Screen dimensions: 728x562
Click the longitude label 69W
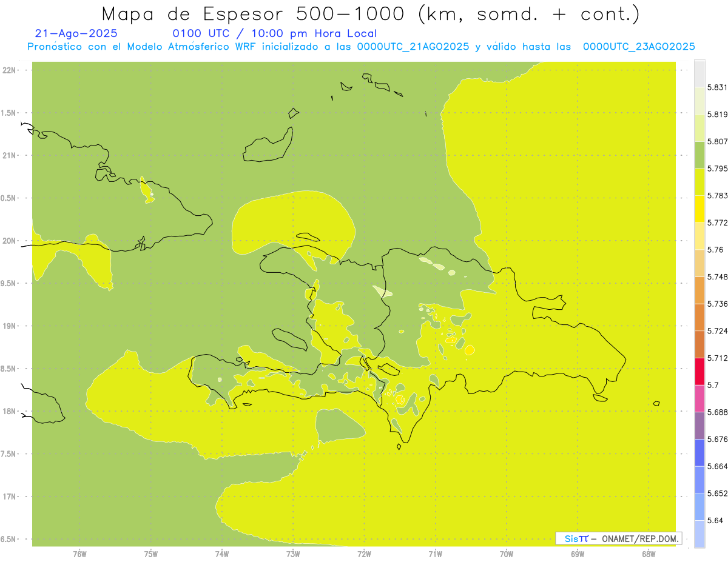(578, 554)
